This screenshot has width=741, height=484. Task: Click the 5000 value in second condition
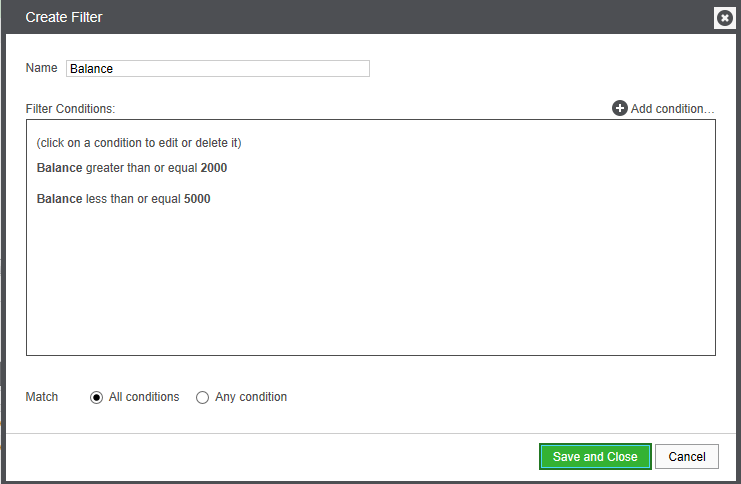pyautogui.click(x=197, y=199)
